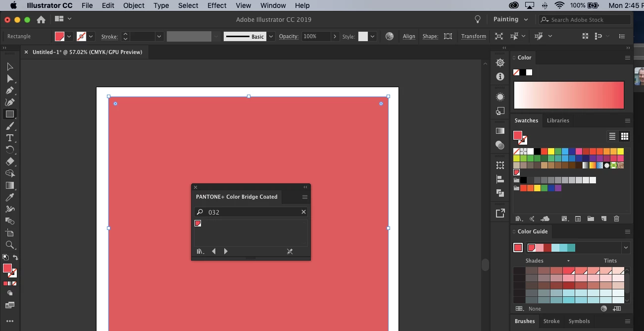Select the Rectangle tool

[9, 114]
